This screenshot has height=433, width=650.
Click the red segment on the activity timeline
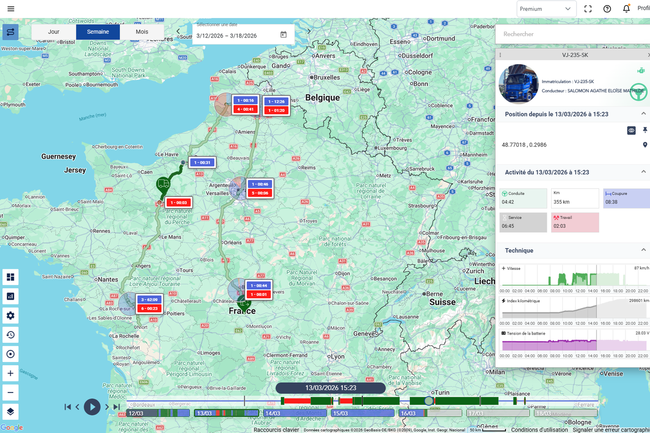[297, 401]
